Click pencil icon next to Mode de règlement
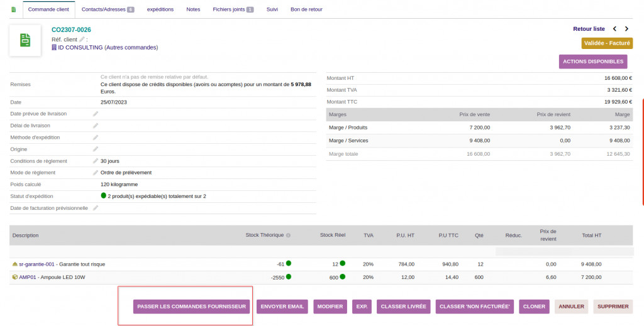 tap(96, 173)
